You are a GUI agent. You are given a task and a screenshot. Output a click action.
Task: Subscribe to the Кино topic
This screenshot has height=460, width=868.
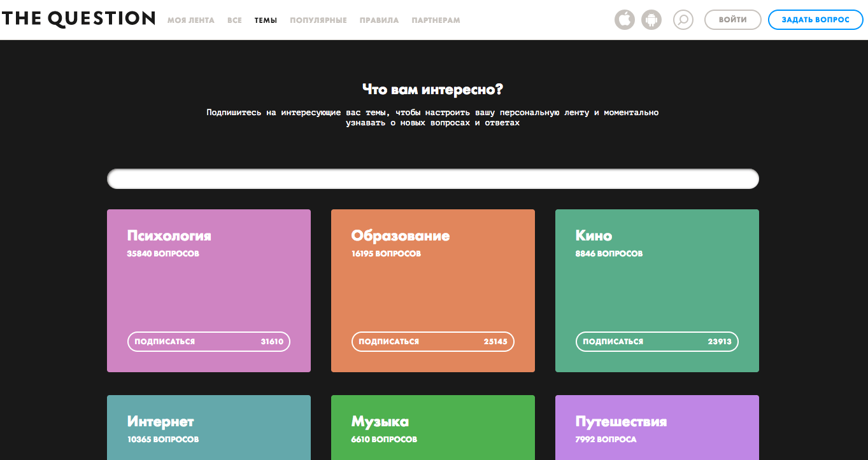click(657, 342)
